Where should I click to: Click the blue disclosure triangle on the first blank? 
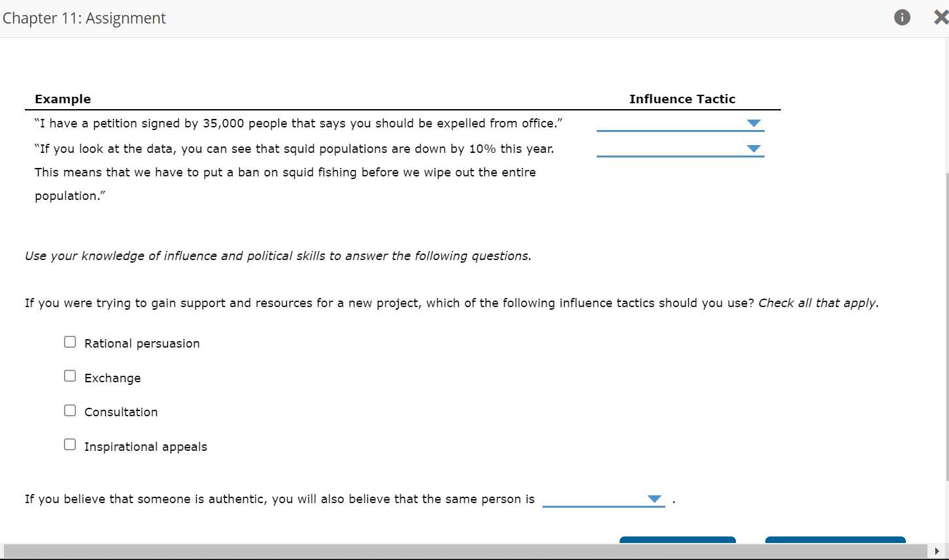click(x=754, y=123)
